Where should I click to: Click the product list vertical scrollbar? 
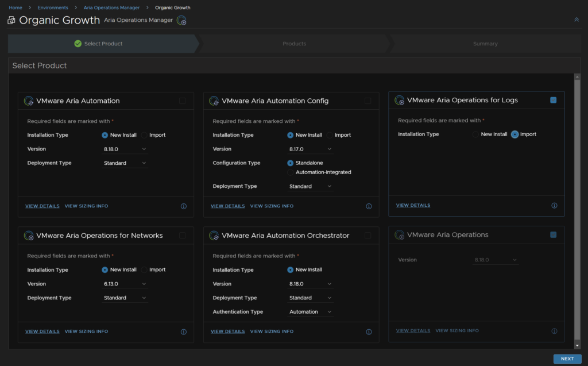tap(577, 210)
